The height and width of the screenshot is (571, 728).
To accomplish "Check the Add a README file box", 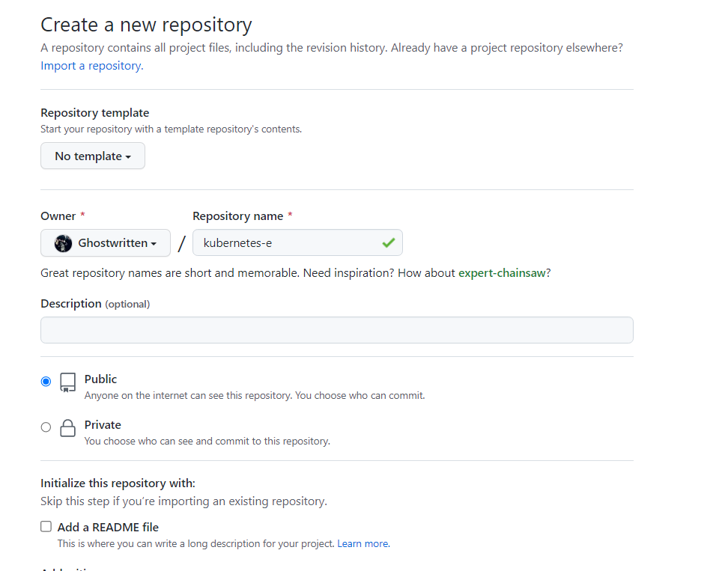I will pyautogui.click(x=46, y=526).
